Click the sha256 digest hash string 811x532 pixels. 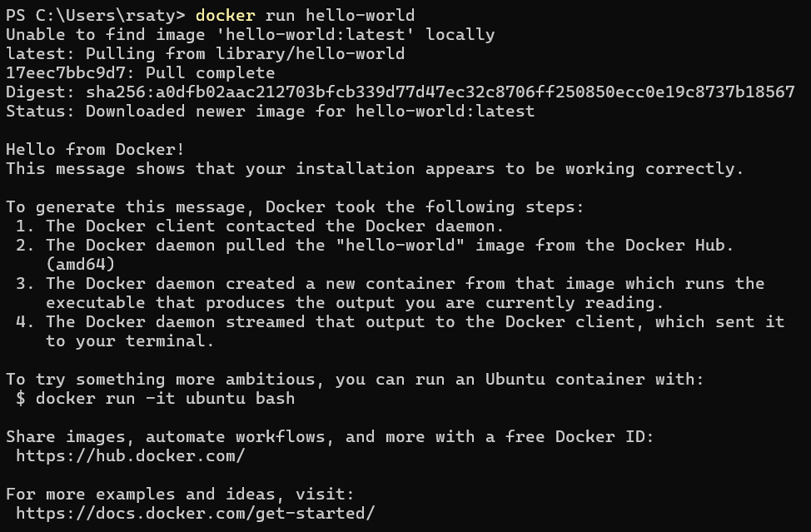(x=440, y=92)
